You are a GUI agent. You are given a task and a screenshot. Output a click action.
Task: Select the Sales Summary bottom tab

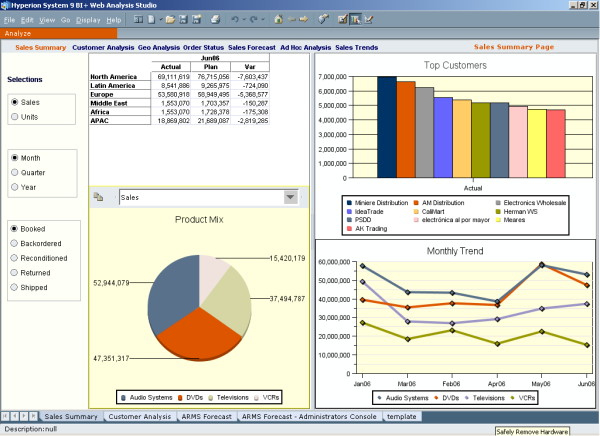tap(71, 416)
